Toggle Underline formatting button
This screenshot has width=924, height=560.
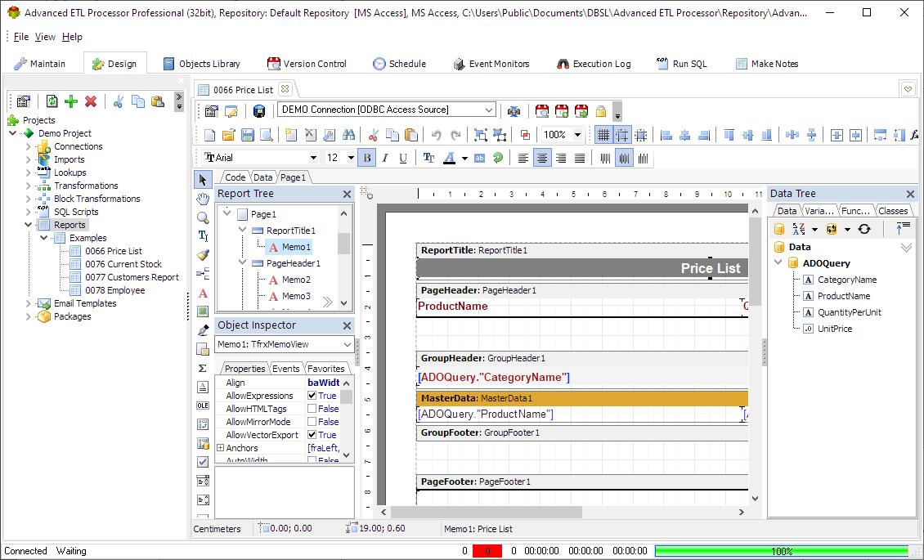click(403, 158)
